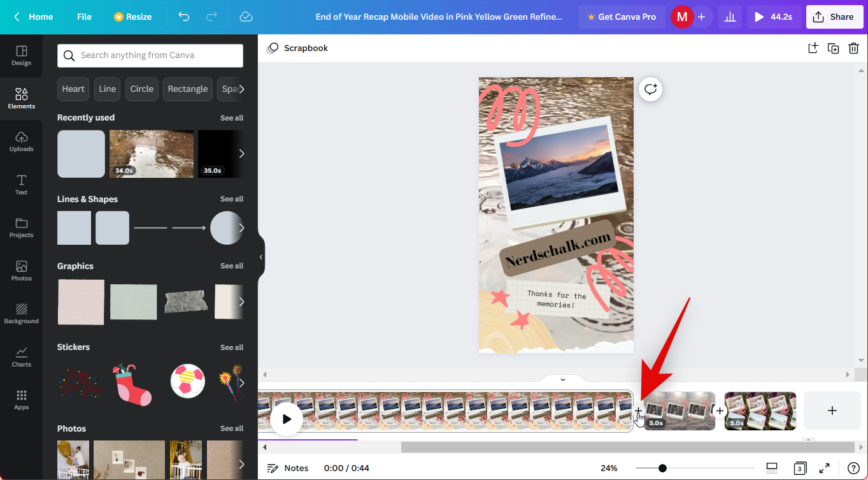Select the Line suggestion chip

pos(108,89)
